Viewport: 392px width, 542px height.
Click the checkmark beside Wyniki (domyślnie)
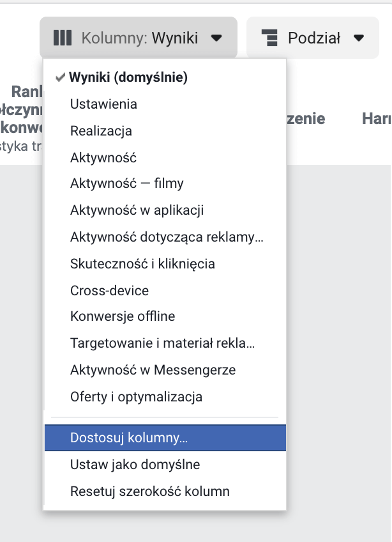pos(61,77)
